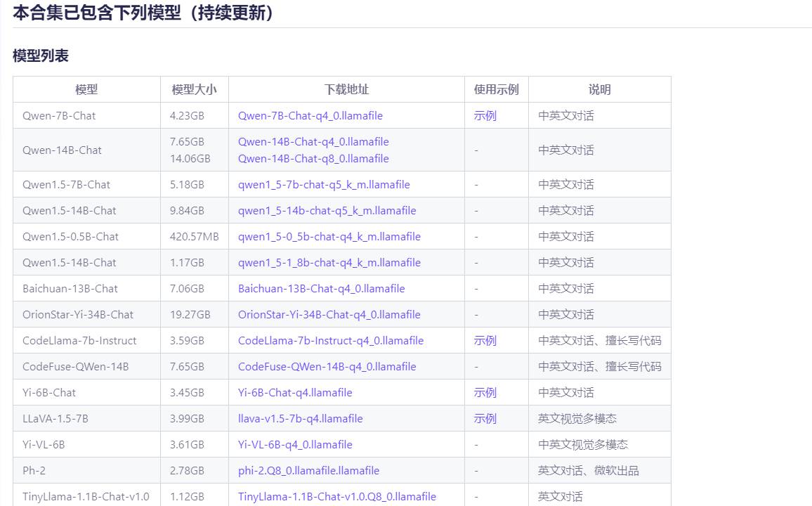Click the 420.57MB size value
This screenshot has width=812, height=506.
[x=194, y=237]
